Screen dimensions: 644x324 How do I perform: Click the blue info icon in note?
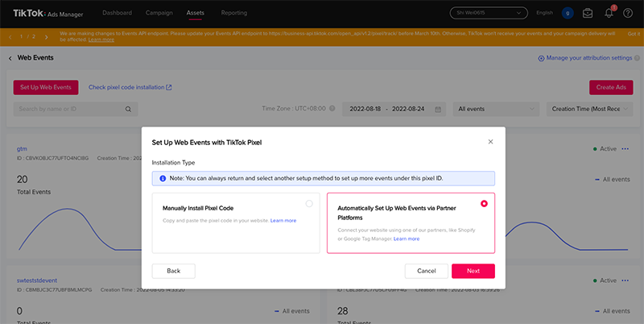(x=163, y=178)
